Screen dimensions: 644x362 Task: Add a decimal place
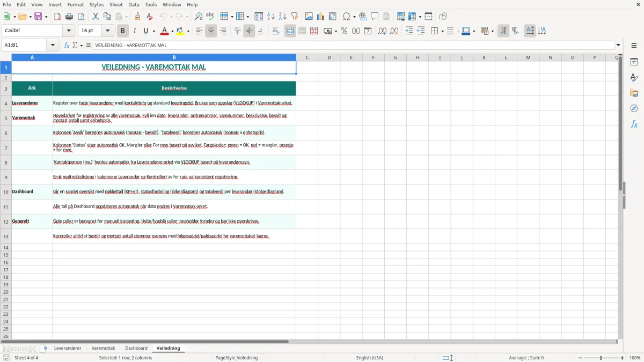tap(382, 31)
